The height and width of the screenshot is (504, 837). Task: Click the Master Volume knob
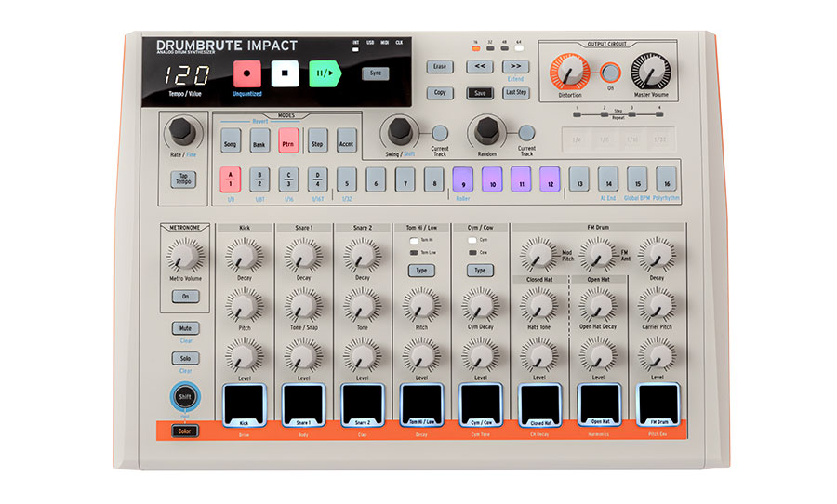(x=651, y=72)
